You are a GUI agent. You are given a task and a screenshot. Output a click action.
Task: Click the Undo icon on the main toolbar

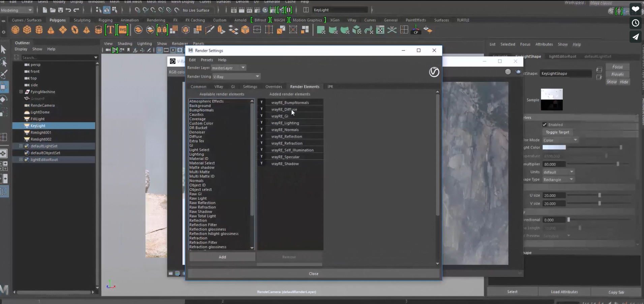click(x=69, y=10)
